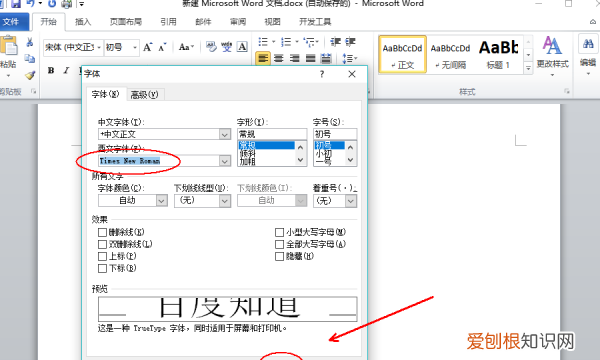Click the Font dialog help question mark
The width and height of the screenshot is (600, 360).
pos(322,74)
